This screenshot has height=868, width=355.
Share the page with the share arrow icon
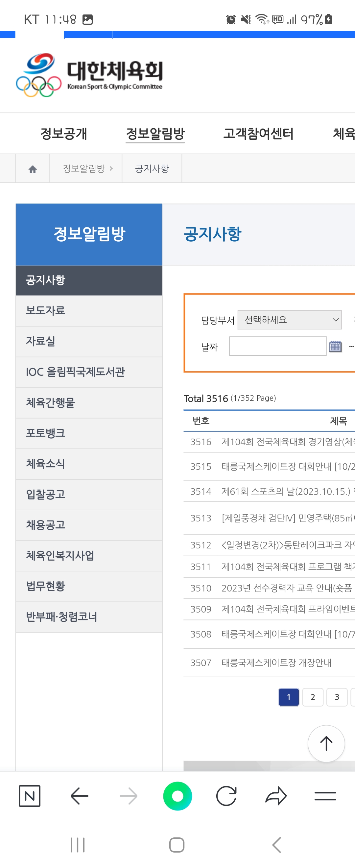(276, 796)
